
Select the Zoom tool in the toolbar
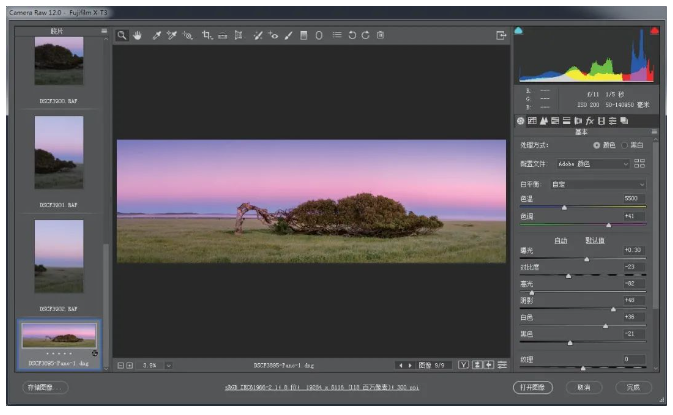[121, 35]
